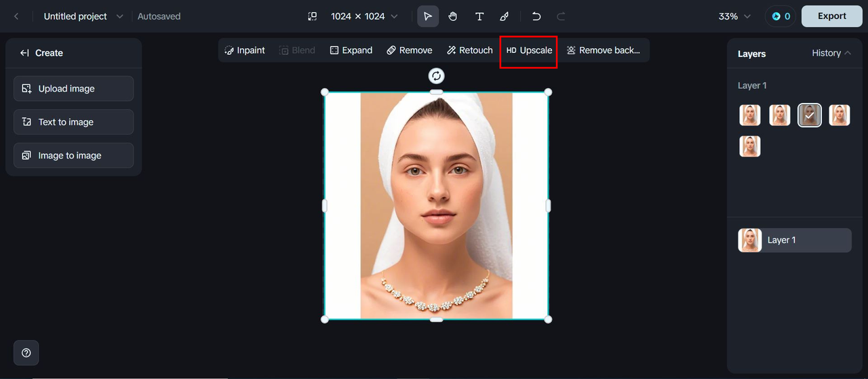Select the checked third variant thumbnail
This screenshot has width=868, height=379.
pyautogui.click(x=810, y=115)
